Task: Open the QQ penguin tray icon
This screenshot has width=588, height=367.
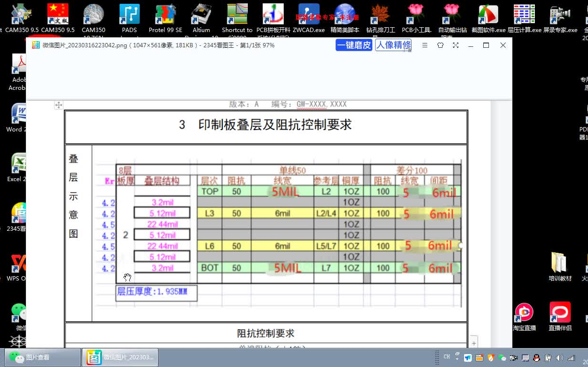Action: 537,357
